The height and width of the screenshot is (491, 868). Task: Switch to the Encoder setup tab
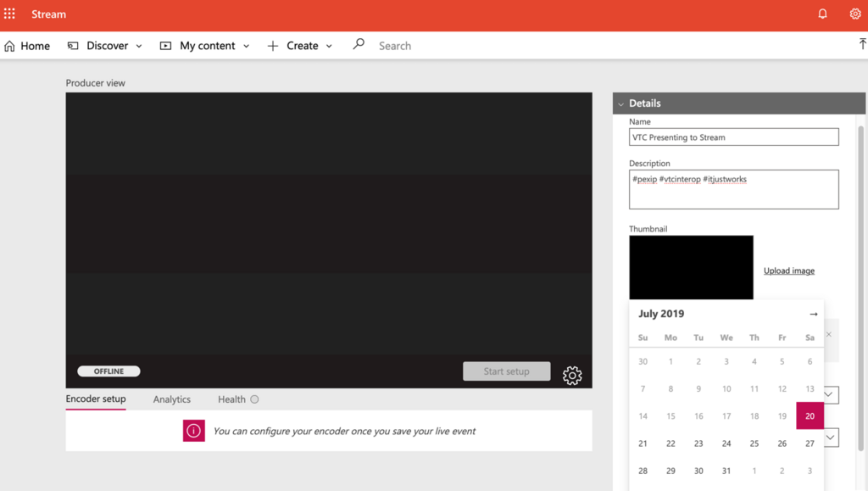[x=96, y=399]
